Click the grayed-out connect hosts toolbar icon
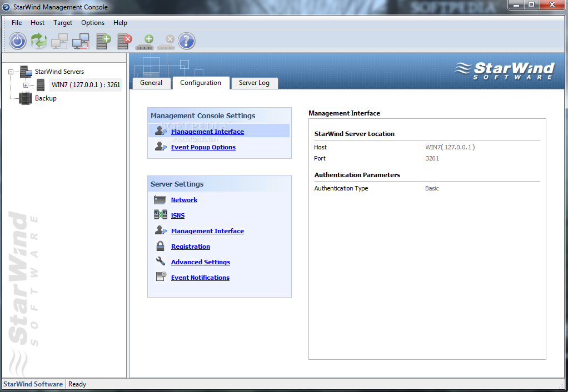The width and height of the screenshot is (568, 392). pos(59,41)
